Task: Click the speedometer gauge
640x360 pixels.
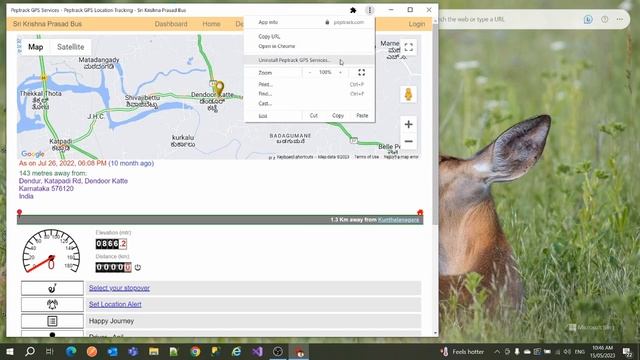Action: 51,251
